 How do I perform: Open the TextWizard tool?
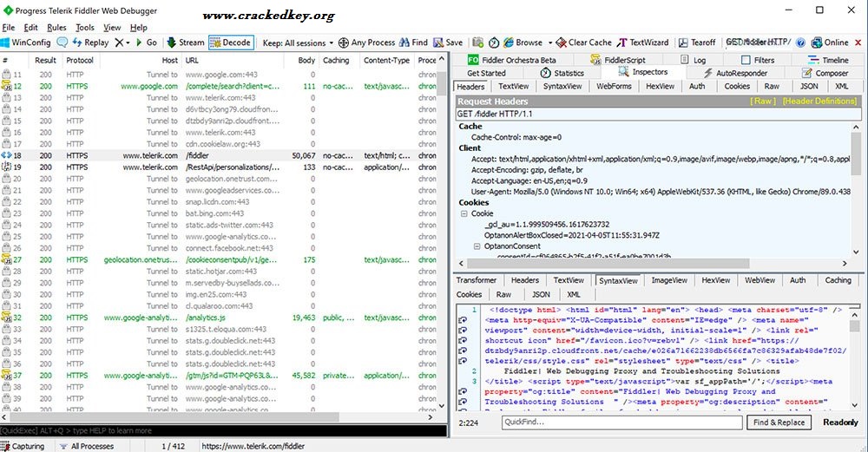pyautogui.click(x=643, y=43)
